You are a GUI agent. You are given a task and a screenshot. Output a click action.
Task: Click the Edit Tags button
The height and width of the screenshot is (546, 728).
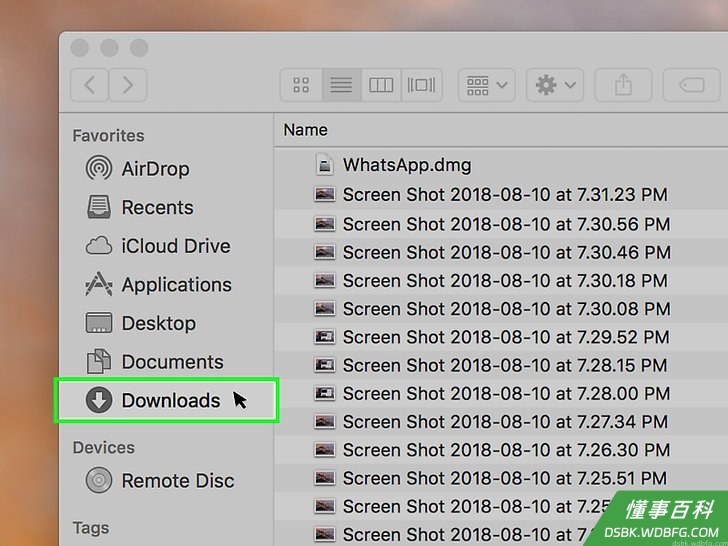[691, 85]
